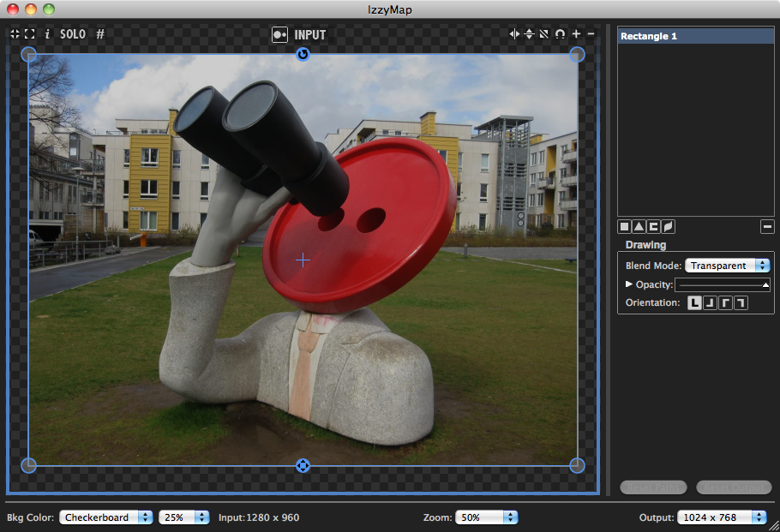Select the first orientation option
Viewport: 780px width, 532px height.
coord(695,303)
